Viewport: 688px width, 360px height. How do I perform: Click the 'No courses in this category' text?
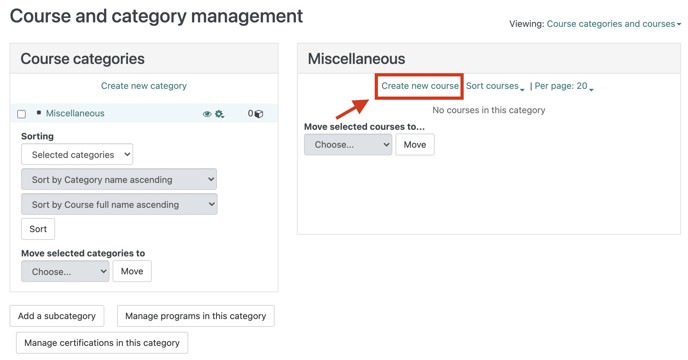coord(489,110)
